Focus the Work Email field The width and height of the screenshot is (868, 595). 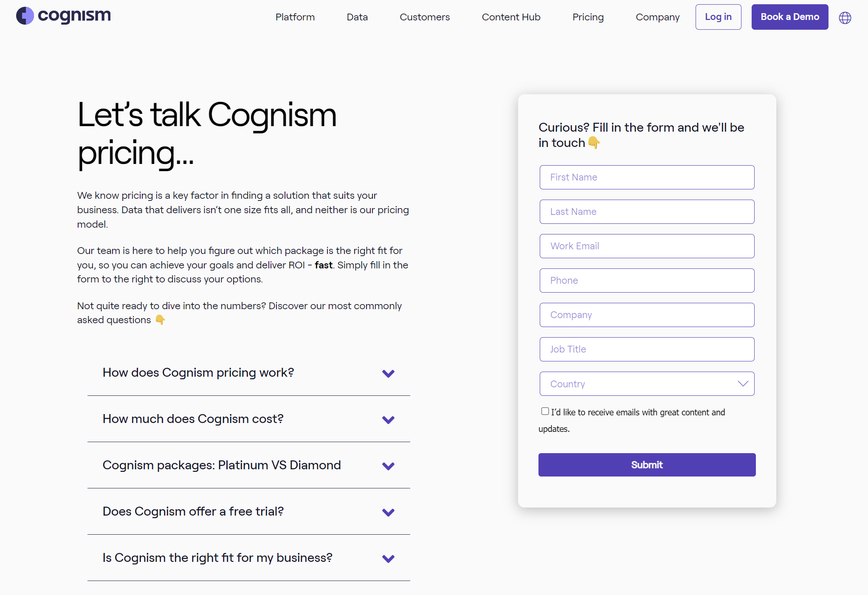tap(647, 246)
